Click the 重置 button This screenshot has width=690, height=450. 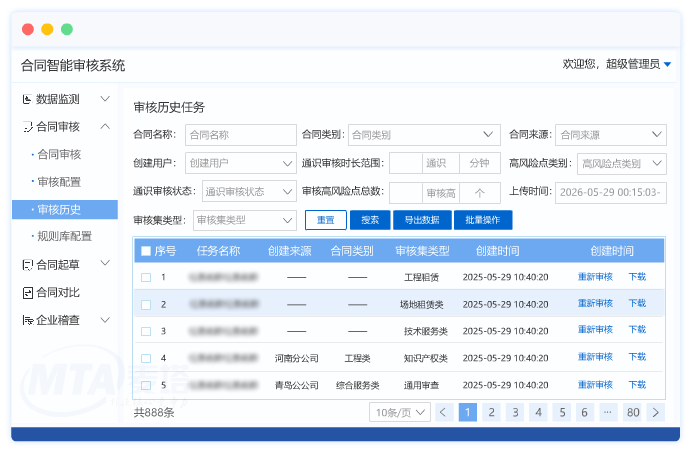326,220
